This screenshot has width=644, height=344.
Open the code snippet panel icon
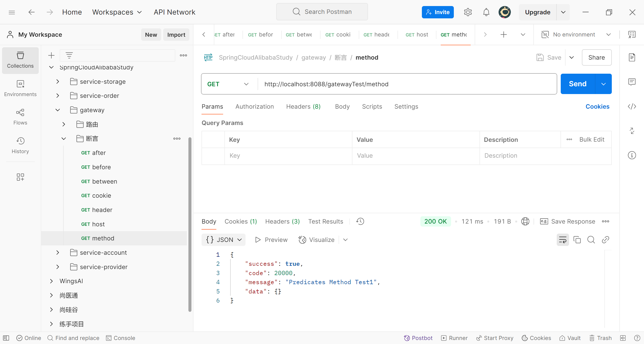coord(632,106)
